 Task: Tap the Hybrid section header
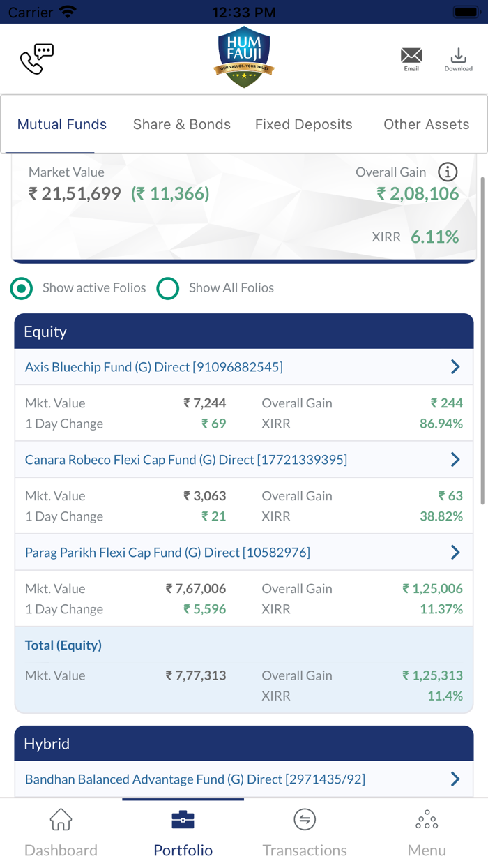click(x=244, y=743)
